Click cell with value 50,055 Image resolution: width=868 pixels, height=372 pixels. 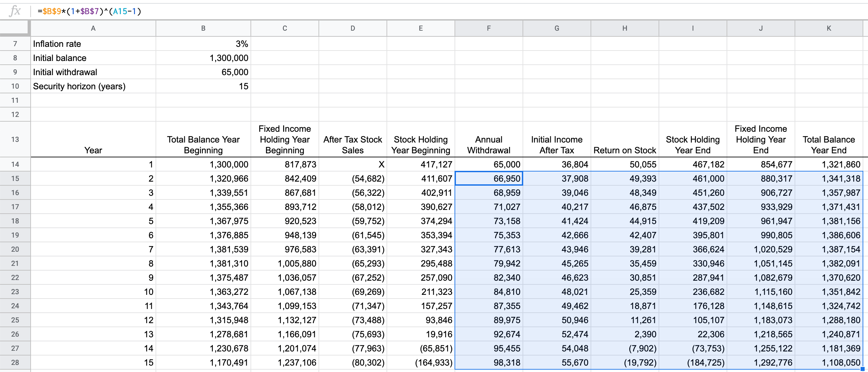625,164
